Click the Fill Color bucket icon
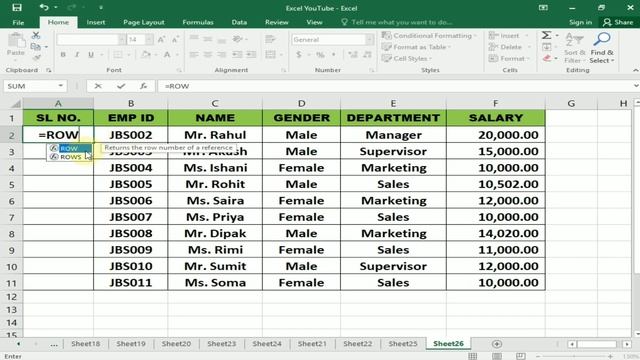This screenshot has height=360, width=640. click(x=145, y=54)
